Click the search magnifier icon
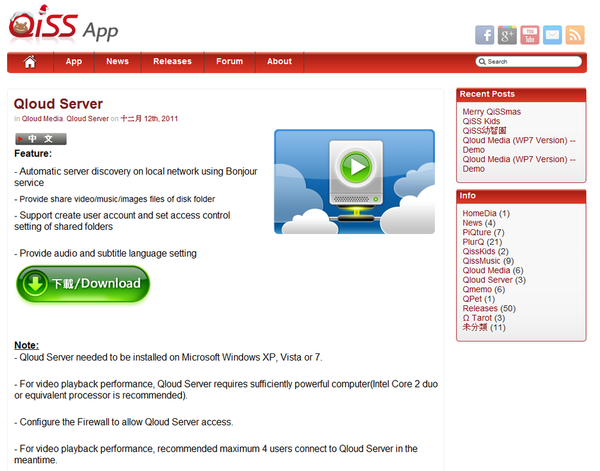 [x=482, y=62]
